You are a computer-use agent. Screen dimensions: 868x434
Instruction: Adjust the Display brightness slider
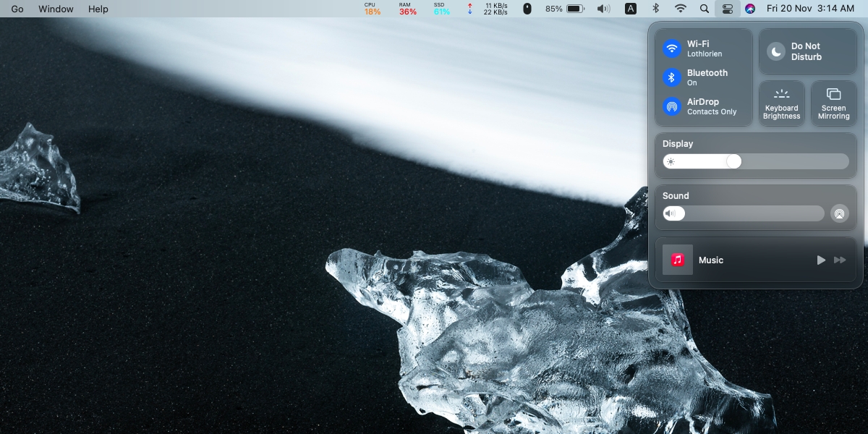coord(733,161)
